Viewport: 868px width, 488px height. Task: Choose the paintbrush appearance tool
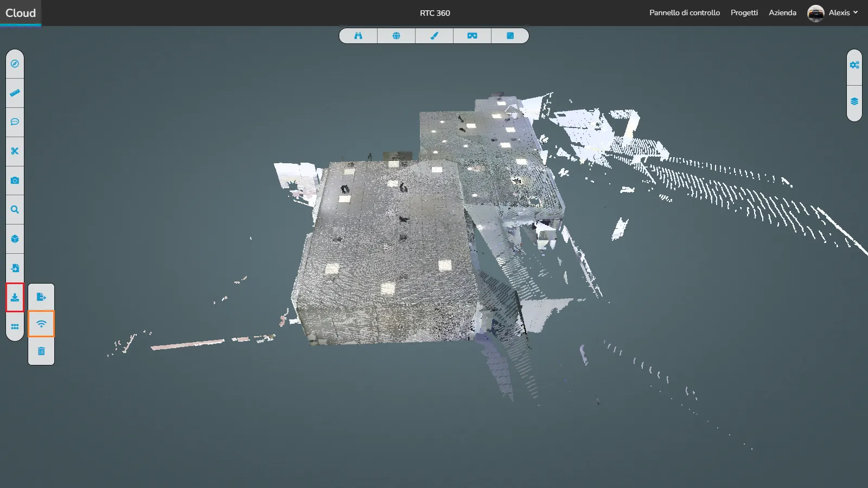point(434,36)
